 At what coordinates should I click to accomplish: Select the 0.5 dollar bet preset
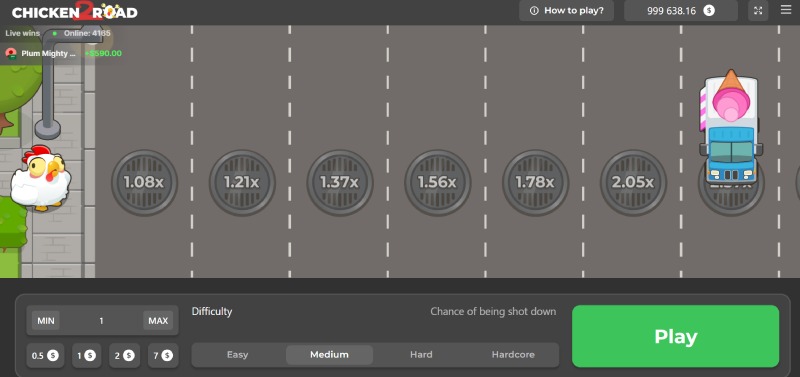(45, 356)
